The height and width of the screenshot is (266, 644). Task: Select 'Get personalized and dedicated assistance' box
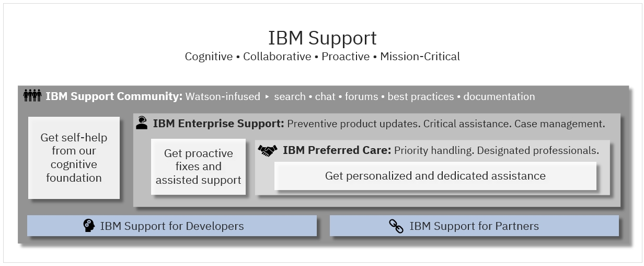(x=435, y=176)
